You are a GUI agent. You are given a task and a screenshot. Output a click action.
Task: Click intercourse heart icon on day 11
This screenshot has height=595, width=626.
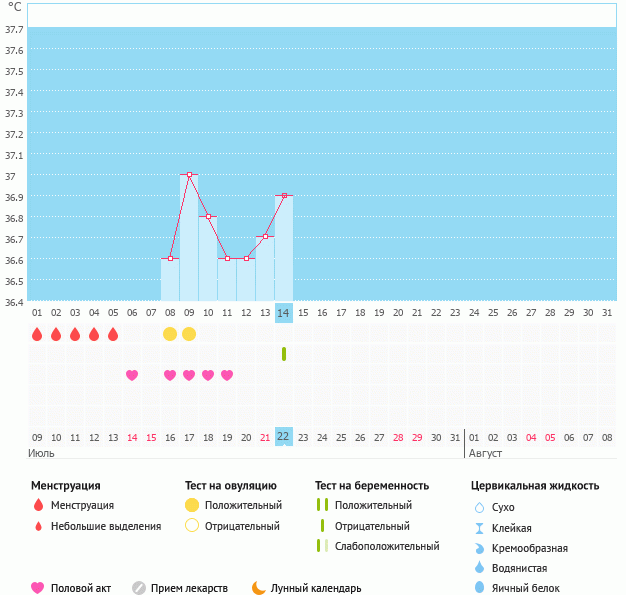coord(227,375)
